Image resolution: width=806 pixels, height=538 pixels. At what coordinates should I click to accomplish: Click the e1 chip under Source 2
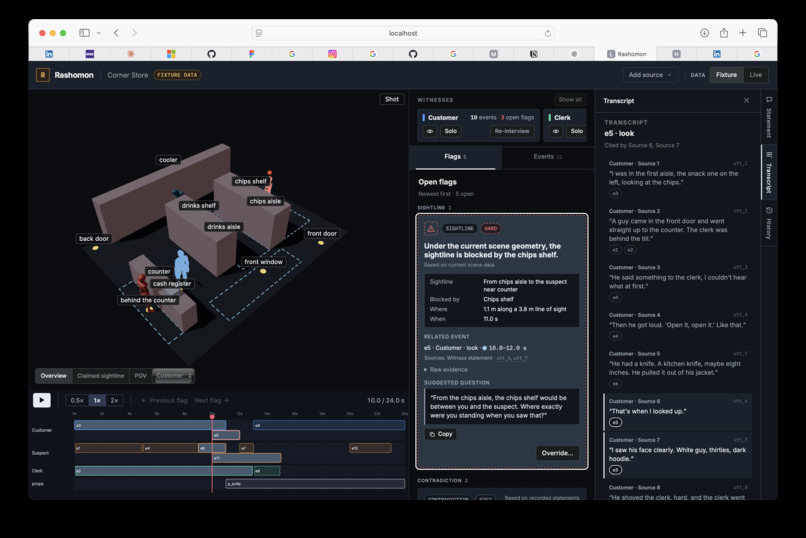[x=615, y=250]
